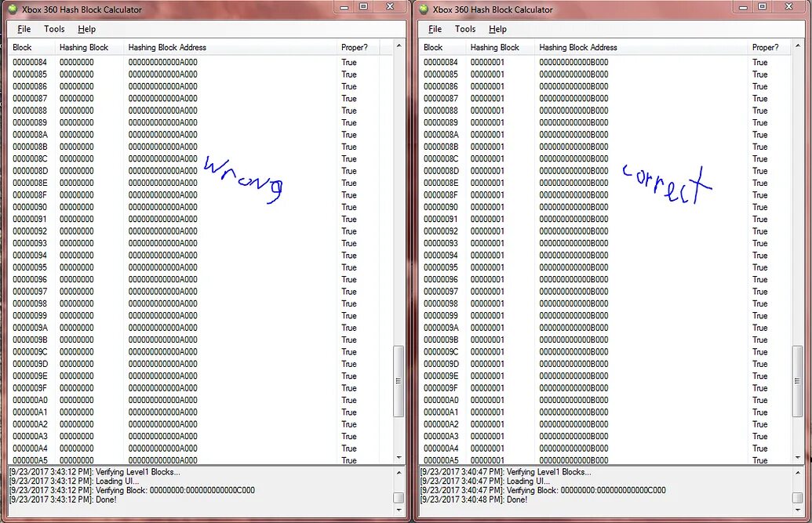Click address cell of block 00000099 in left window
The height and width of the screenshot is (523, 812).
[x=162, y=315]
